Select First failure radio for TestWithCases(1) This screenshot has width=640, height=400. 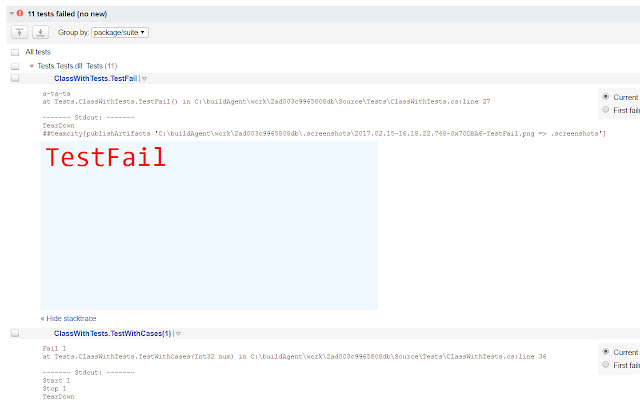tap(606, 365)
